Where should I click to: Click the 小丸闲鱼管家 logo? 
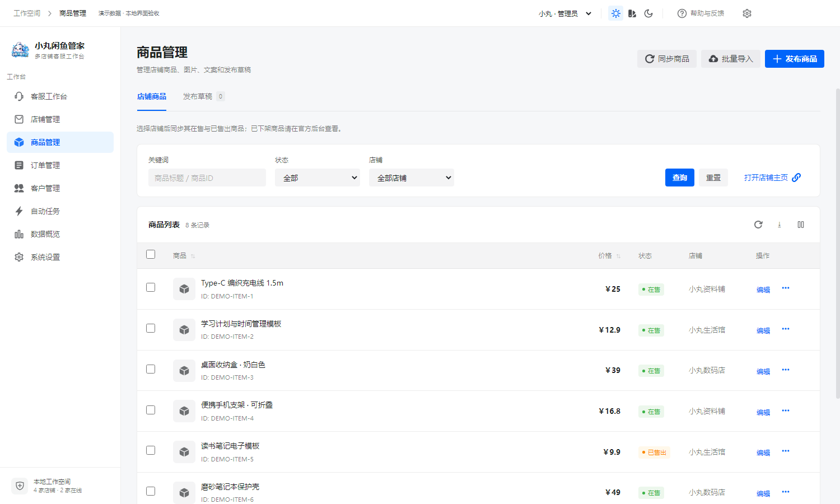20,50
